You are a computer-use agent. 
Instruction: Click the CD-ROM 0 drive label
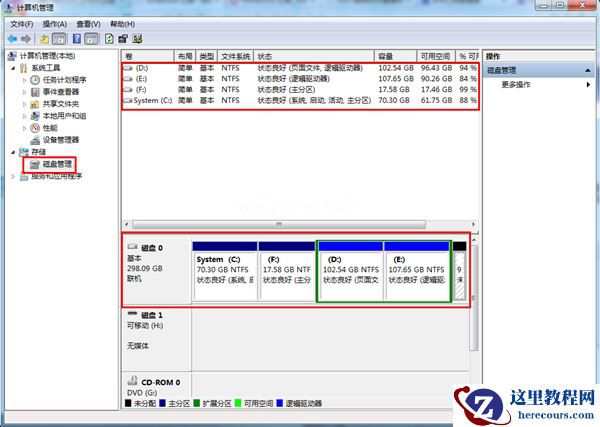click(x=161, y=382)
